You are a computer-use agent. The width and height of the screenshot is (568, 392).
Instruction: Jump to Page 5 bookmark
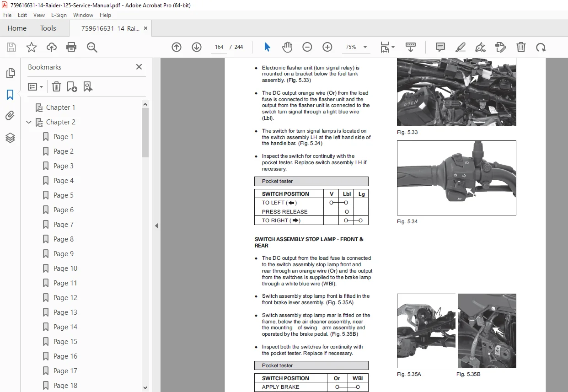(63, 195)
